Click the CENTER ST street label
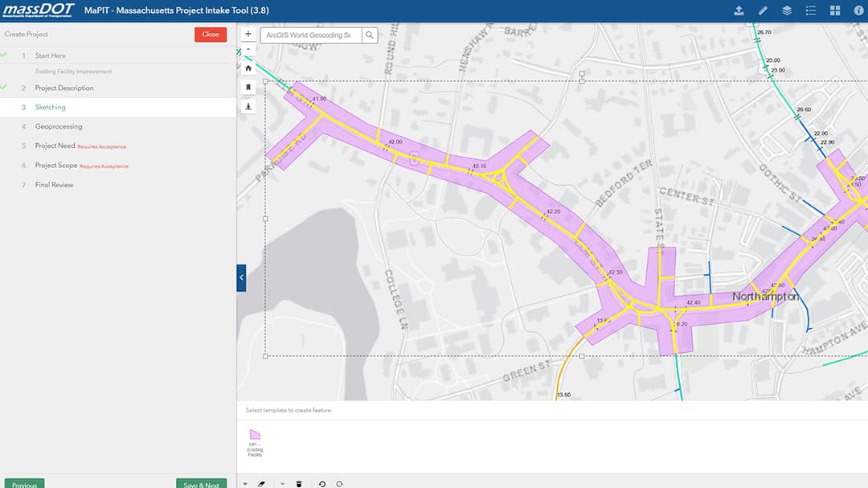The width and height of the screenshot is (868, 488). (x=686, y=196)
